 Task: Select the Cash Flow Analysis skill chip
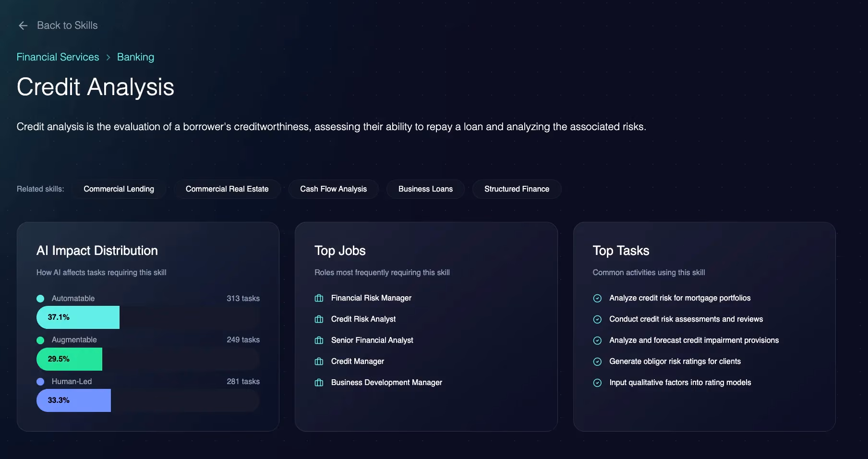(x=333, y=189)
